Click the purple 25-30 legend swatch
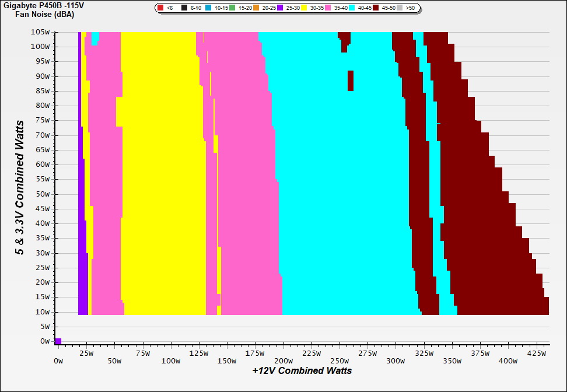Viewport: 567px width, 392px height. (x=279, y=8)
